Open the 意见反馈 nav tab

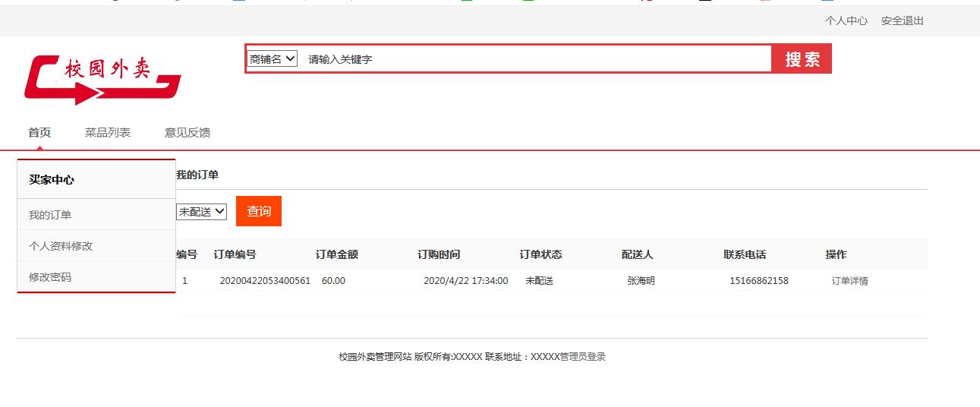pos(187,132)
